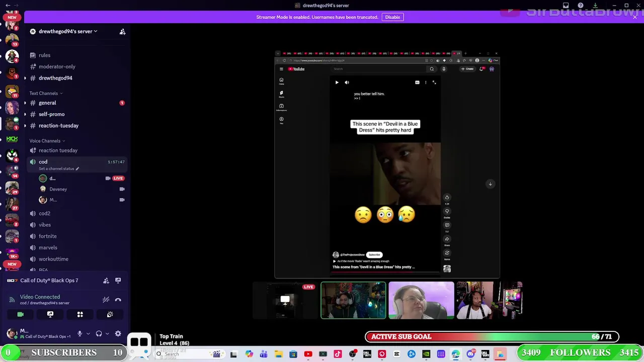
Task: Mute the microphone in user panel
Action: (x=79, y=333)
